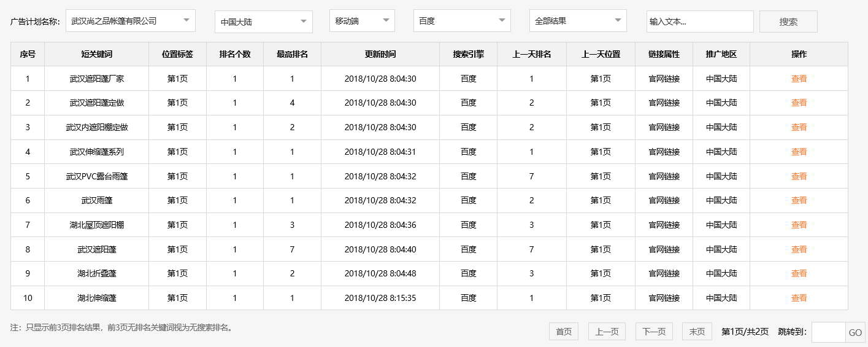
Task: View the 湖北伸缩篷 row details
Action: point(799,298)
